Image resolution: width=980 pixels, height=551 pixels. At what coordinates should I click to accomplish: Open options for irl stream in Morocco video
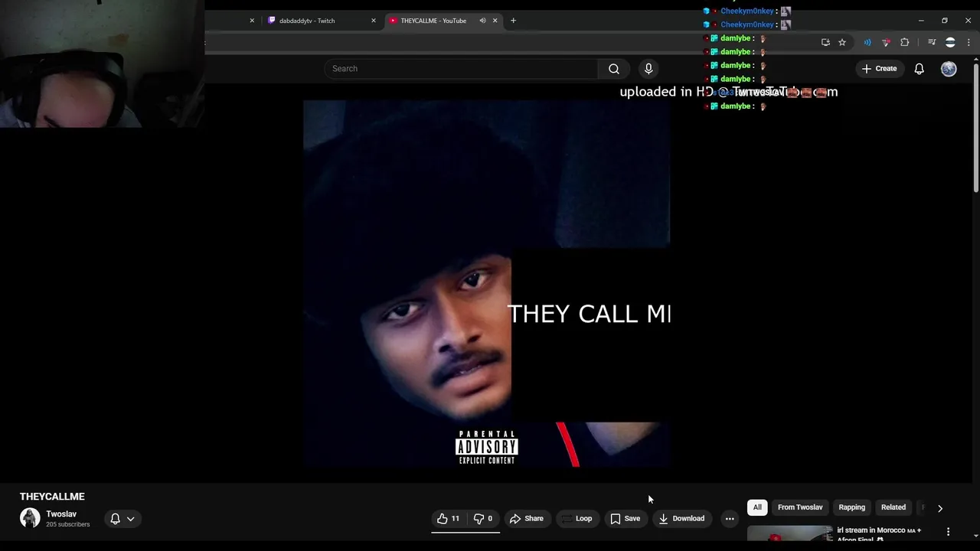pos(948,532)
